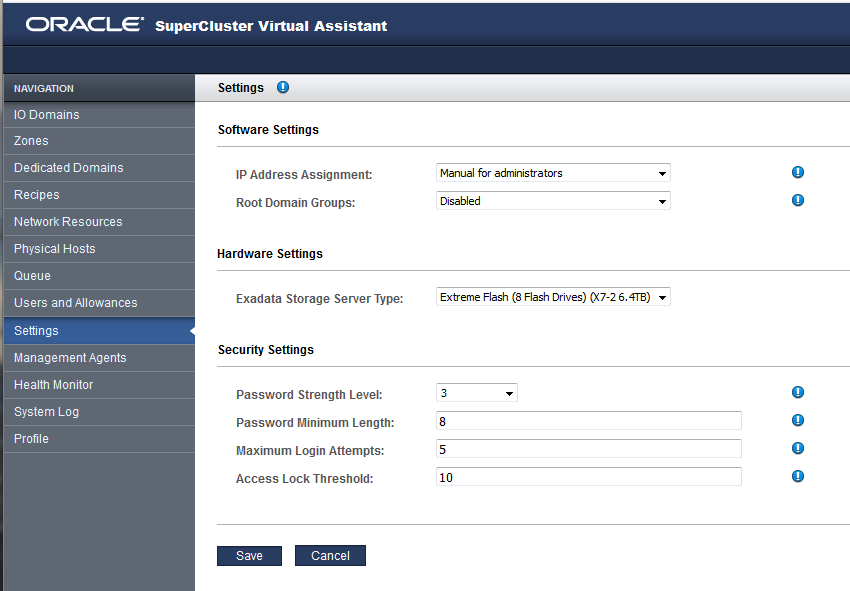Click the info icon for IP Address Assignment

797,172
